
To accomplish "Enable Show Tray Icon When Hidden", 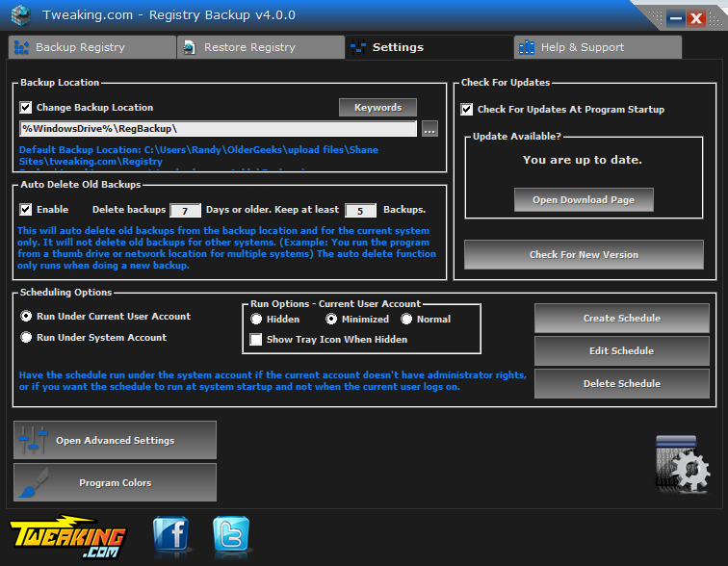I will coord(256,339).
